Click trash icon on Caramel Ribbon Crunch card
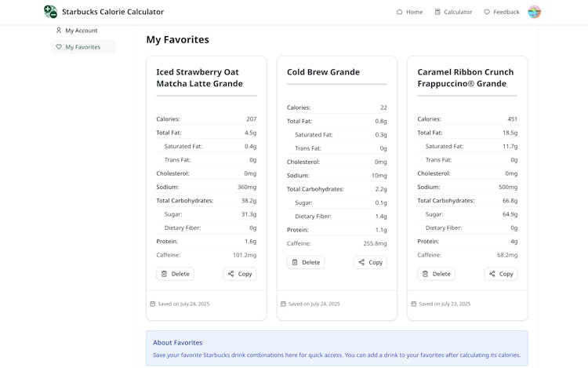 pyautogui.click(x=425, y=274)
